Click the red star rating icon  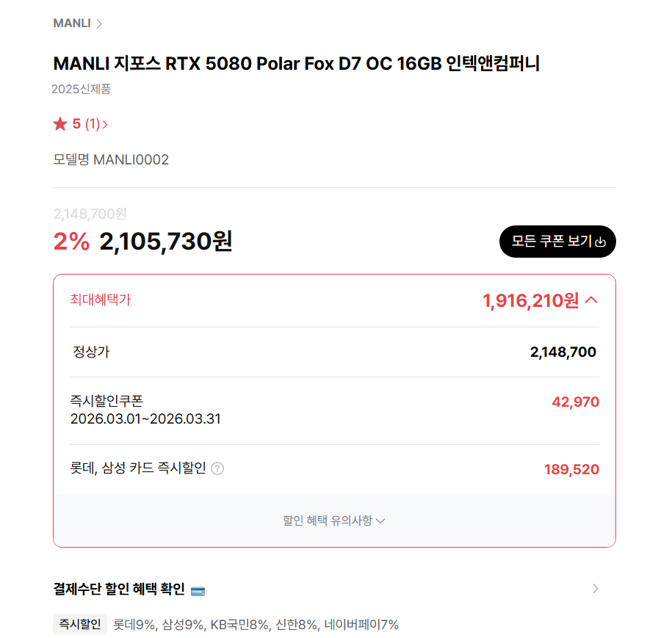(60, 124)
